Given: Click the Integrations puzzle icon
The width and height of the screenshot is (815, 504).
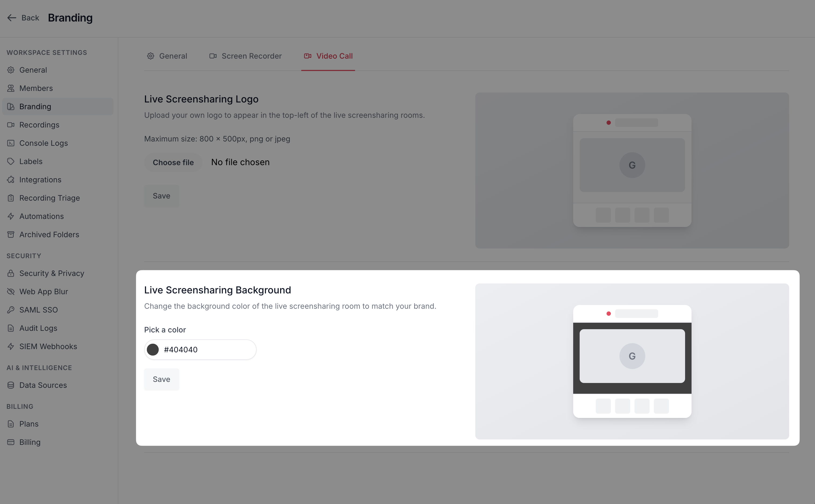Looking at the screenshot, I should click(x=11, y=180).
